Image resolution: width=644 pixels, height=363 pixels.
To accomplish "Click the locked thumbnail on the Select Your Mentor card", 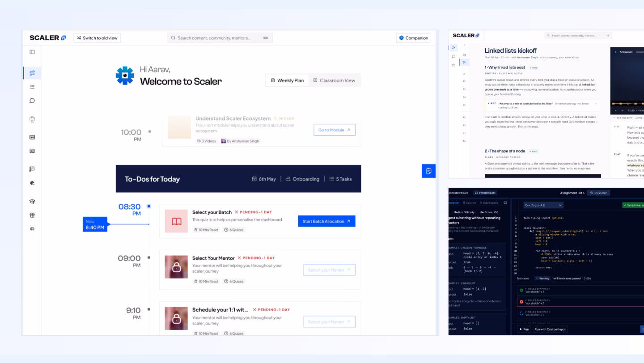I will pyautogui.click(x=177, y=267).
